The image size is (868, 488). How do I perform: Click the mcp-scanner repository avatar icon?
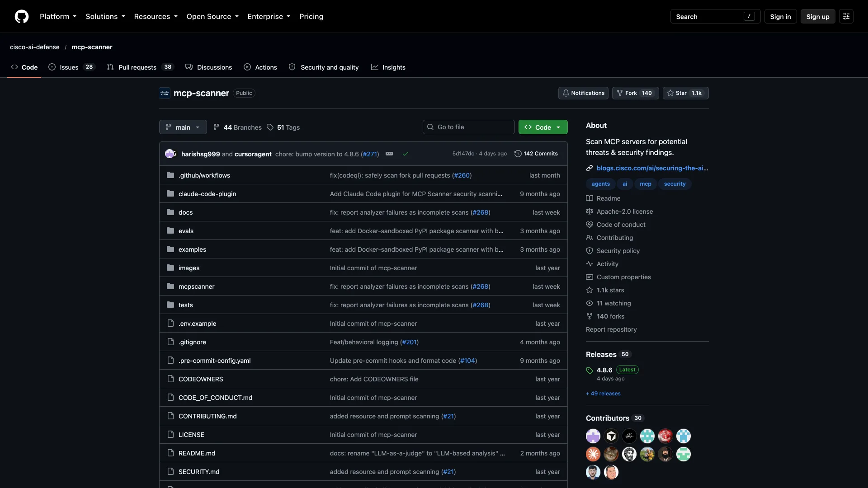pyautogui.click(x=165, y=93)
